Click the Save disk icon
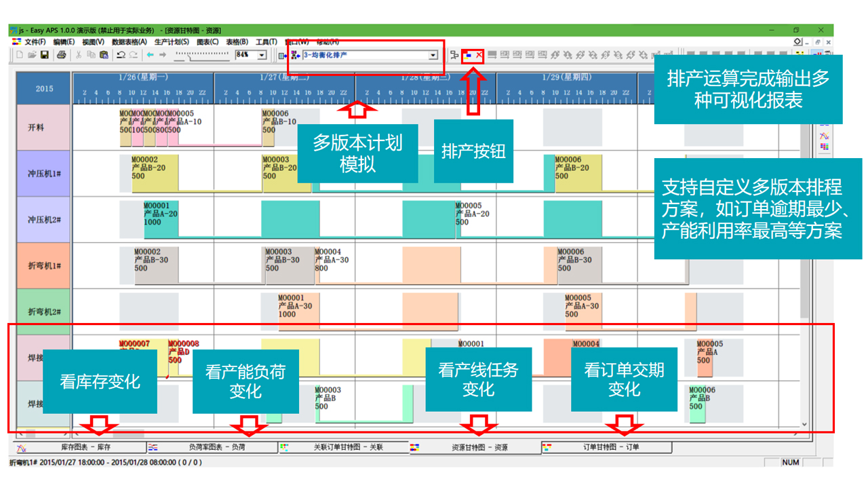Viewport: 868px width, 494px height. pyautogui.click(x=44, y=55)
